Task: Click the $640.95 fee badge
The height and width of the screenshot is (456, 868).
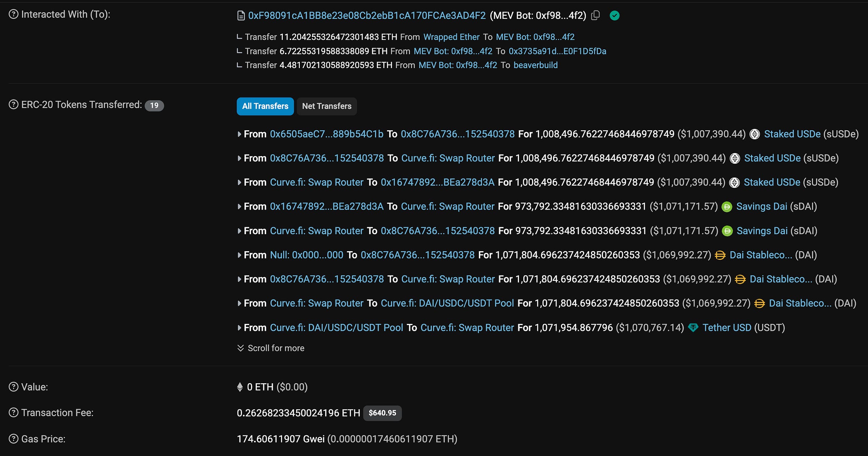Action: pyautogui.click(x=382, y=413)
